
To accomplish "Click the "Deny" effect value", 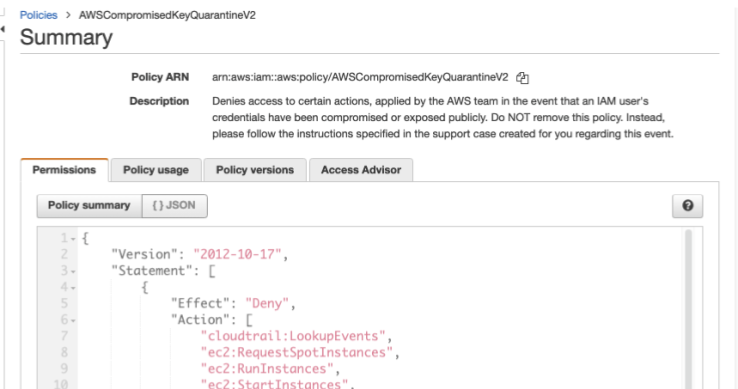I will [x=267, y=303].
